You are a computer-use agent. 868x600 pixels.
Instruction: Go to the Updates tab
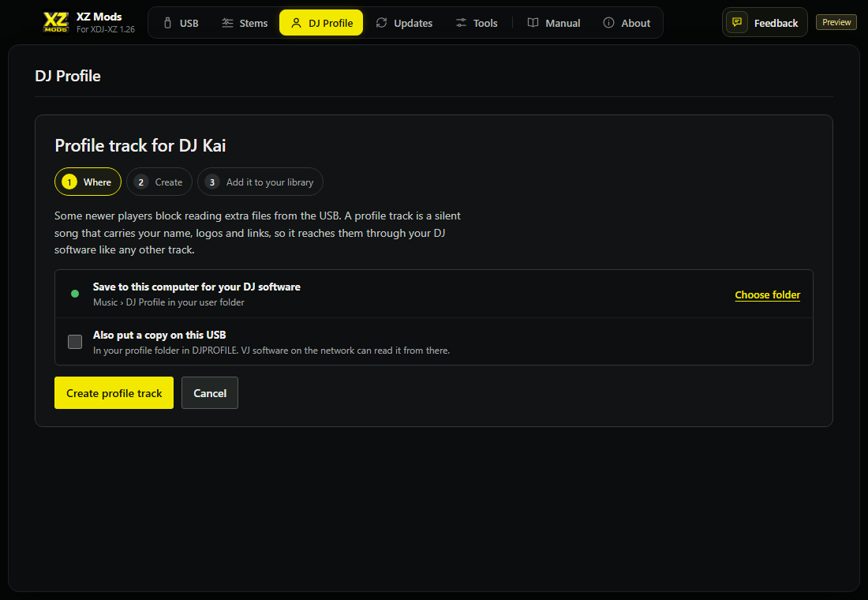[x=404, y=23]
